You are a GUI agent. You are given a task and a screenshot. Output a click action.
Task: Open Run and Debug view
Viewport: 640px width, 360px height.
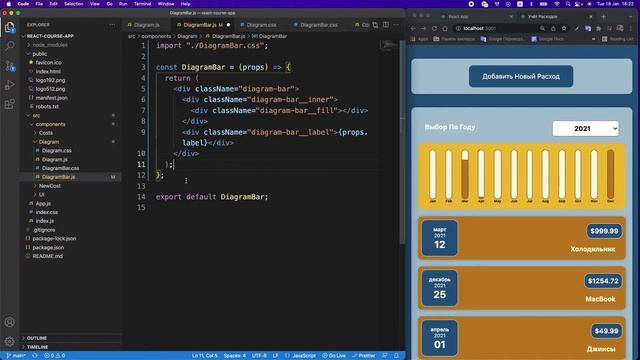[10, 85]
